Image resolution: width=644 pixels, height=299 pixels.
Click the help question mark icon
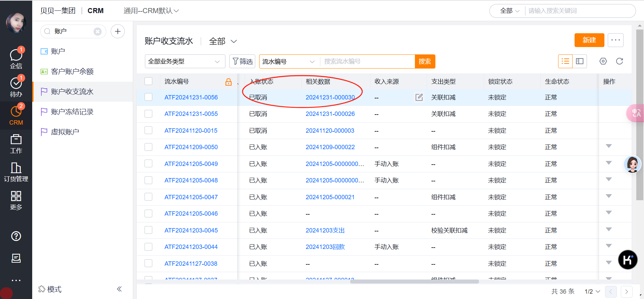click(16, 236)
